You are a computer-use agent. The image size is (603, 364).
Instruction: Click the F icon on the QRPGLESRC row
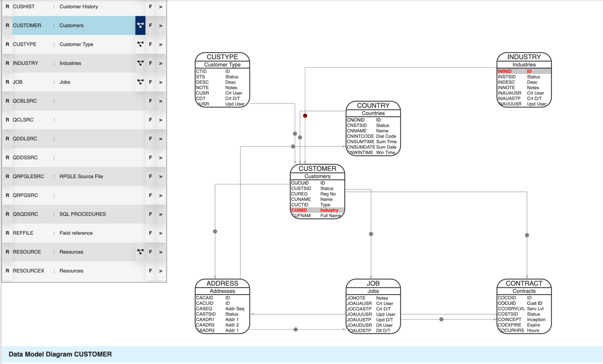[150, 176]
